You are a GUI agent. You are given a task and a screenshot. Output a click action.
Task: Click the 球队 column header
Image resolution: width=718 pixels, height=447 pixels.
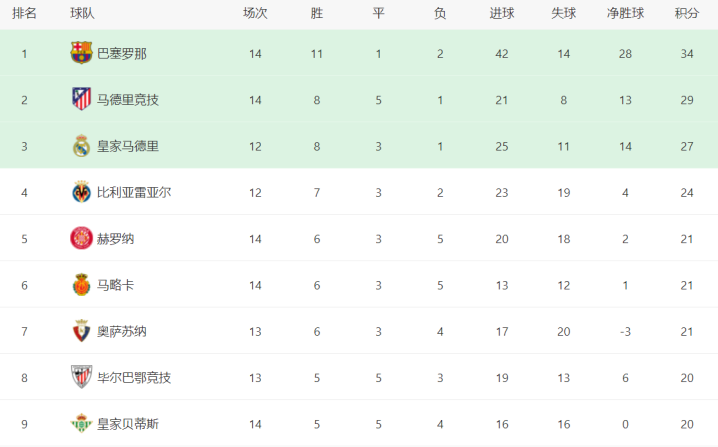(x=82, y=13)
